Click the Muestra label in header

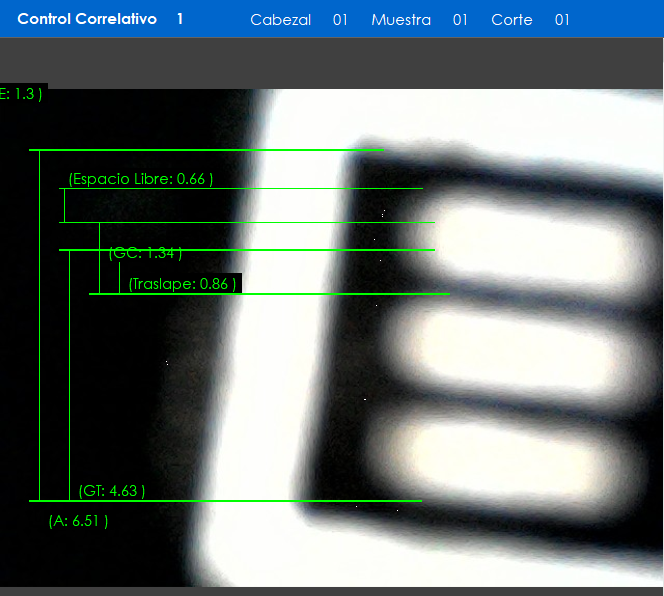point(401,20)
